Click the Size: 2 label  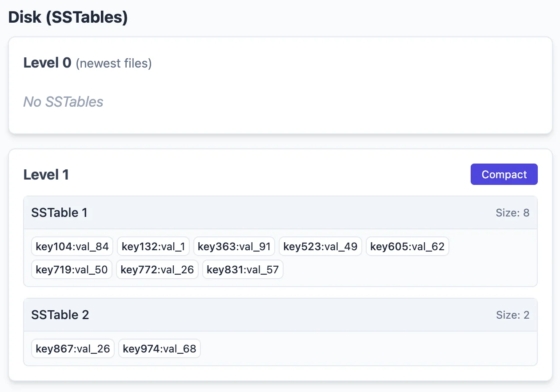[512, 315]
